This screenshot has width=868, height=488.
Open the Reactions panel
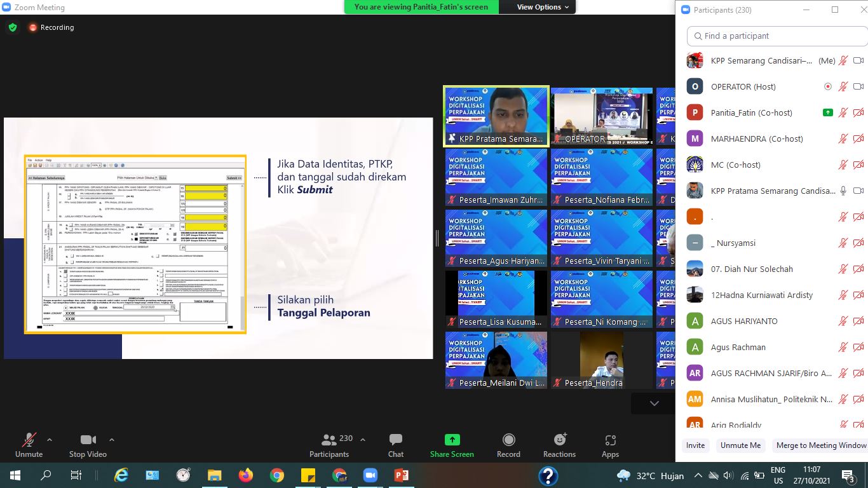pyautogui.click(x=559, y=445)
